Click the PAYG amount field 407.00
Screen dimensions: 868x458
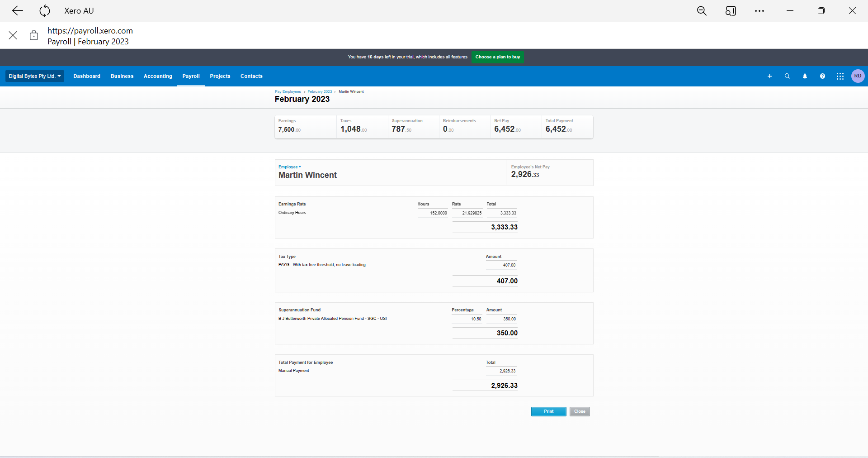click(501, 265)
